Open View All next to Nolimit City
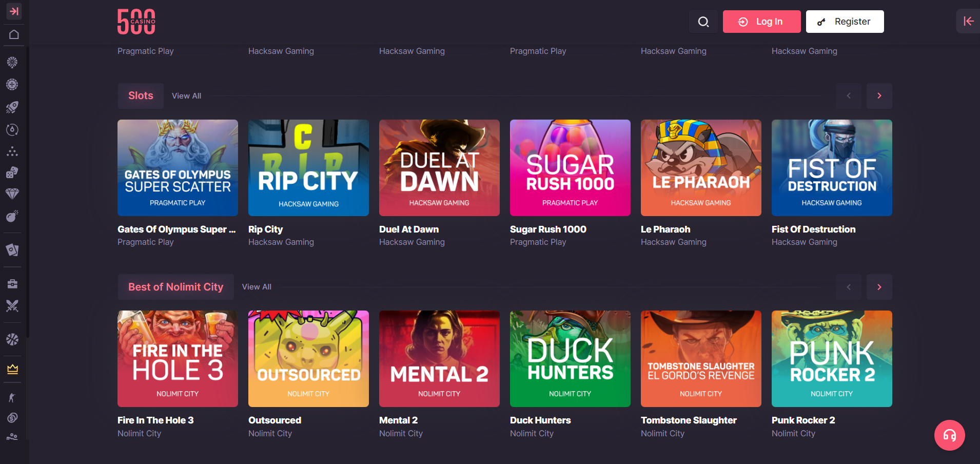The width and height of the screenshot is (980, 464). pyautogui.click(x=257, y=287)
